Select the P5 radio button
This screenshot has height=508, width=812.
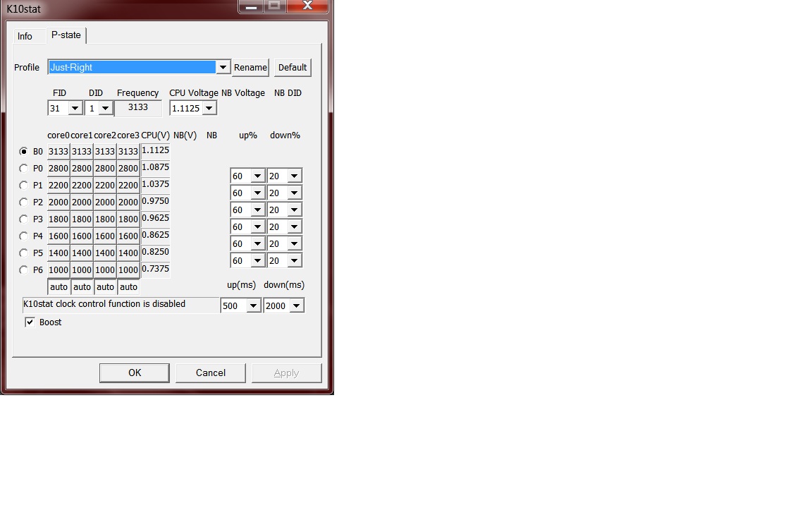[x=23, y=253]
